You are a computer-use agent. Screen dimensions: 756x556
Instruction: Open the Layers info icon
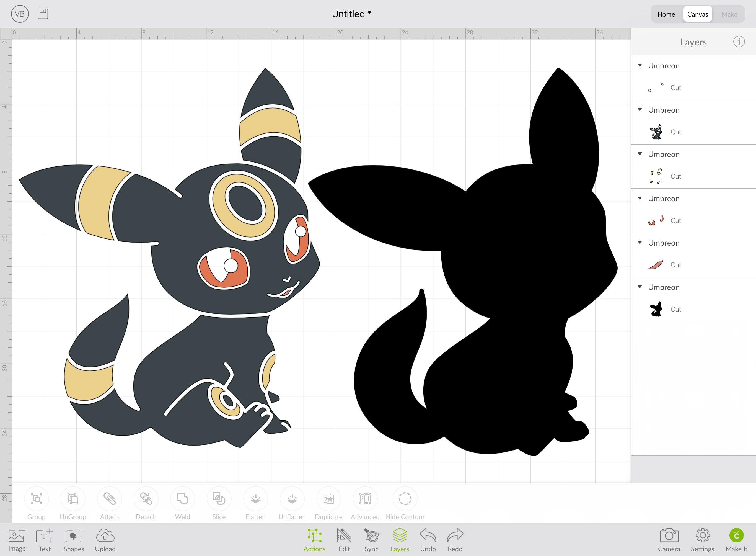pyautogui.click(x=739, y=42)
